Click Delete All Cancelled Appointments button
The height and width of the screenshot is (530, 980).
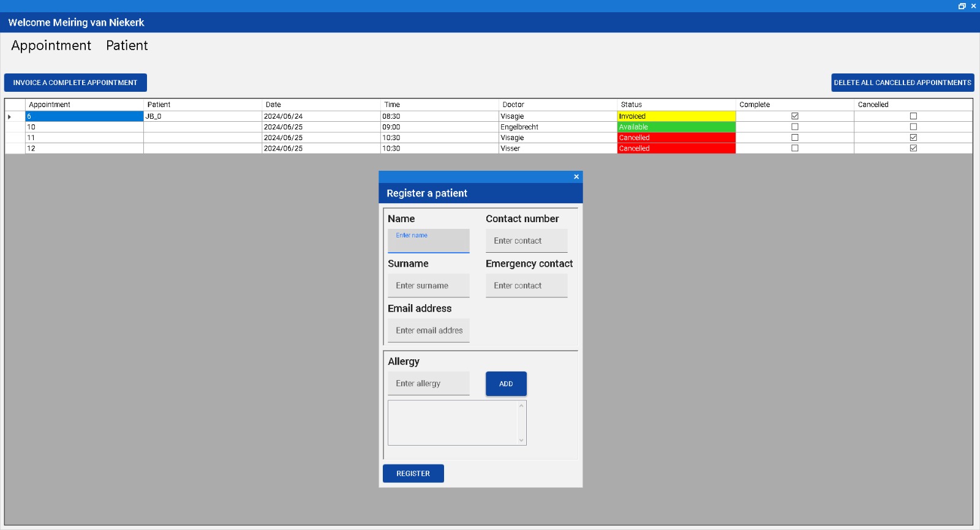(902, 83)
